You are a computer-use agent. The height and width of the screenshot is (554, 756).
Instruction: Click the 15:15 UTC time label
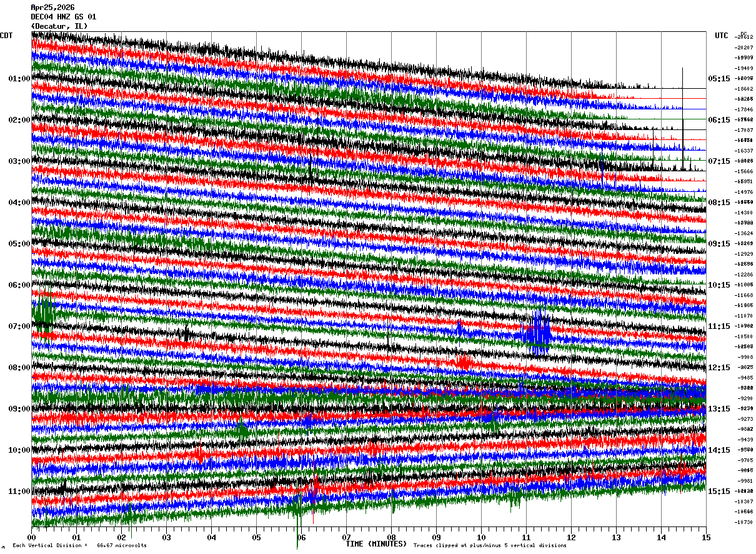point(719,491)
